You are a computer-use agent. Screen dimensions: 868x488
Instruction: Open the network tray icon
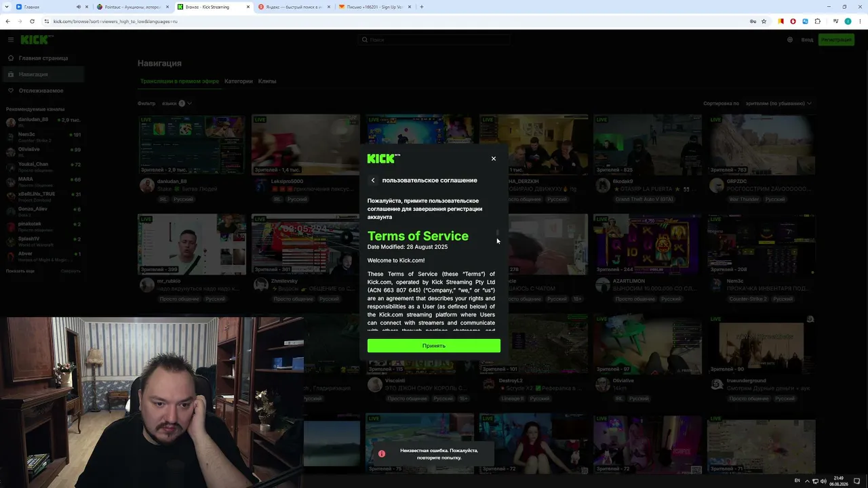(x=815, y=481)
